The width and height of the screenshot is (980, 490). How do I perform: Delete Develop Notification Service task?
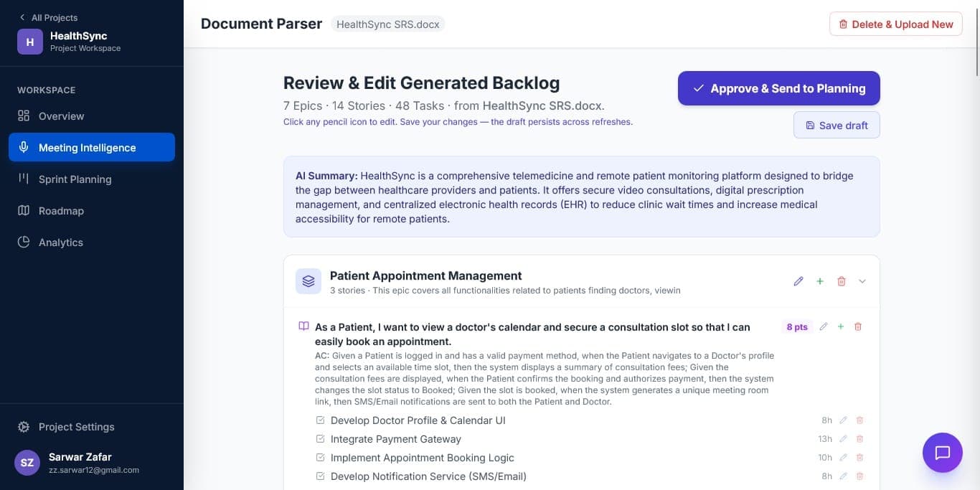coord(859,476)
